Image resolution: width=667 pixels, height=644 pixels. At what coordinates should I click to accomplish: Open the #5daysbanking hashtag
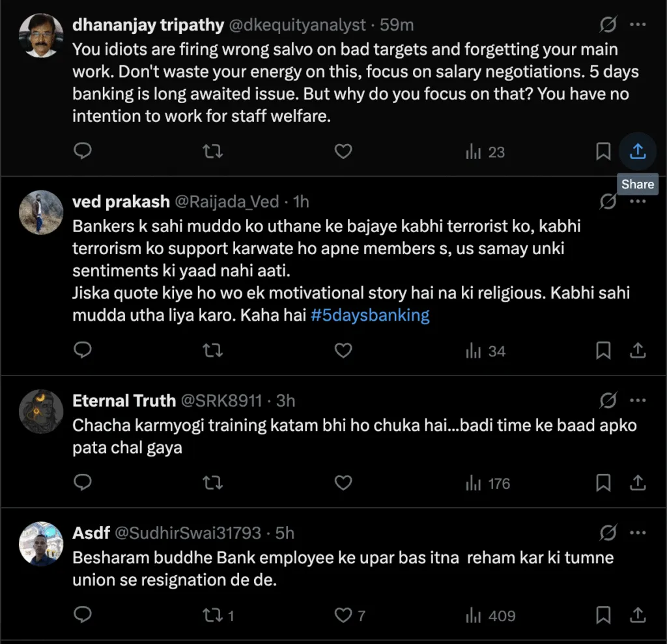click(x=370, y=316)
